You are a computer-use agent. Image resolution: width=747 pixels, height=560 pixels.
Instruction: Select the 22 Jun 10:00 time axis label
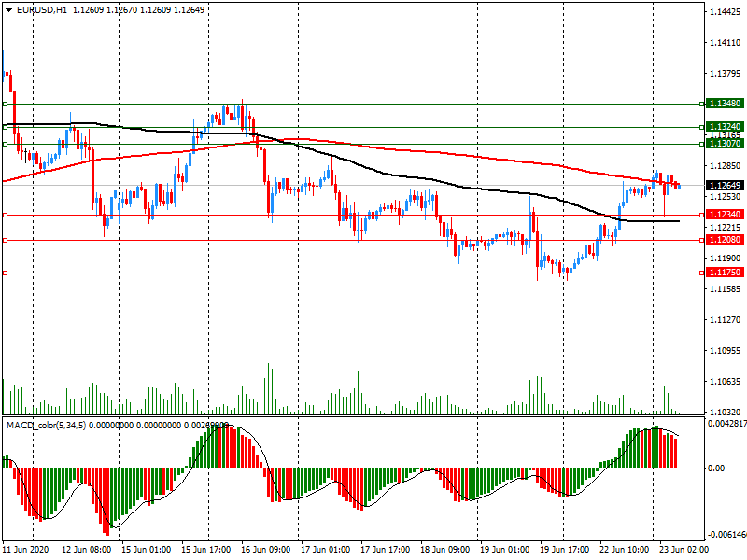point(624,549)
